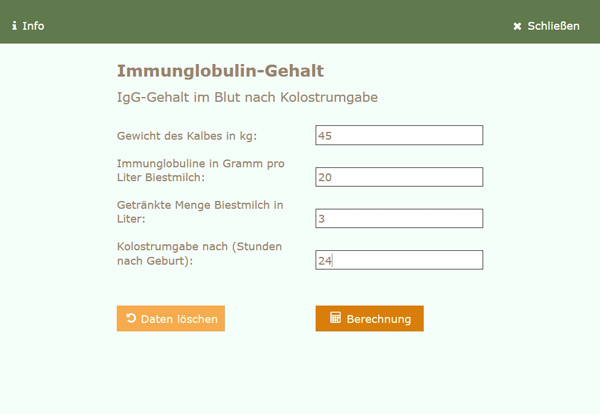The height and width of the screenshot is (414, 600).
Task: Click the "Immunglobuline in Gramm pro Liter" label
Action: (201, 170)
